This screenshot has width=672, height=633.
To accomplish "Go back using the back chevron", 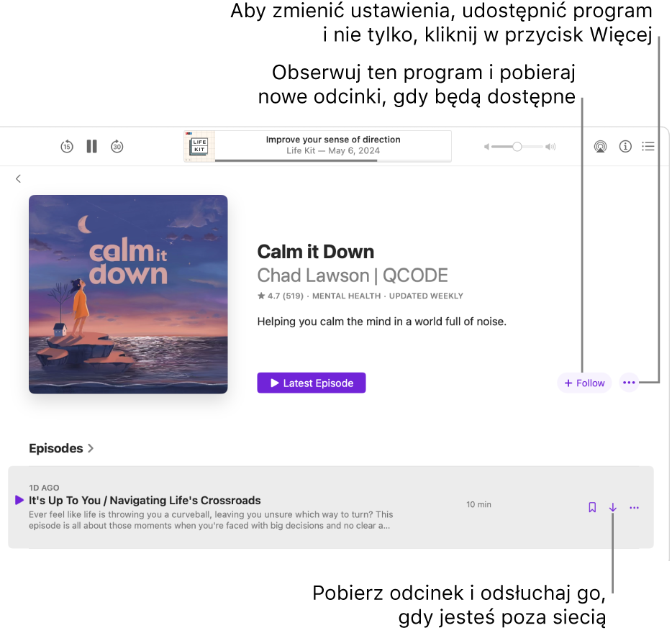I will (18, 178).
